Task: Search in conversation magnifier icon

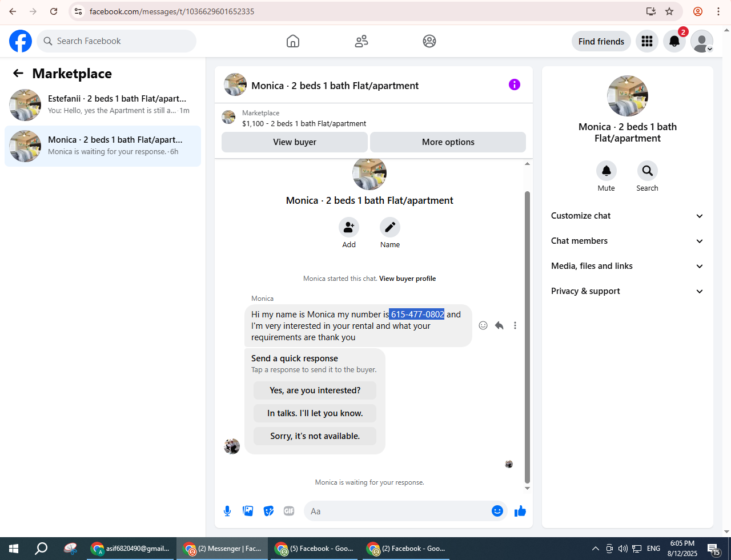Action: point(648,171)
